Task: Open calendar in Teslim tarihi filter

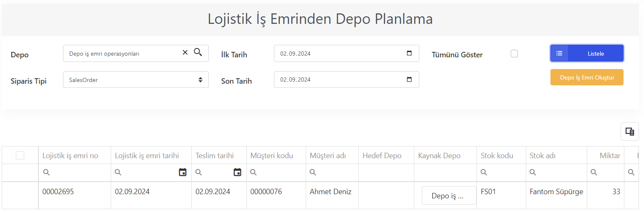Action: (x=238, y=172)
